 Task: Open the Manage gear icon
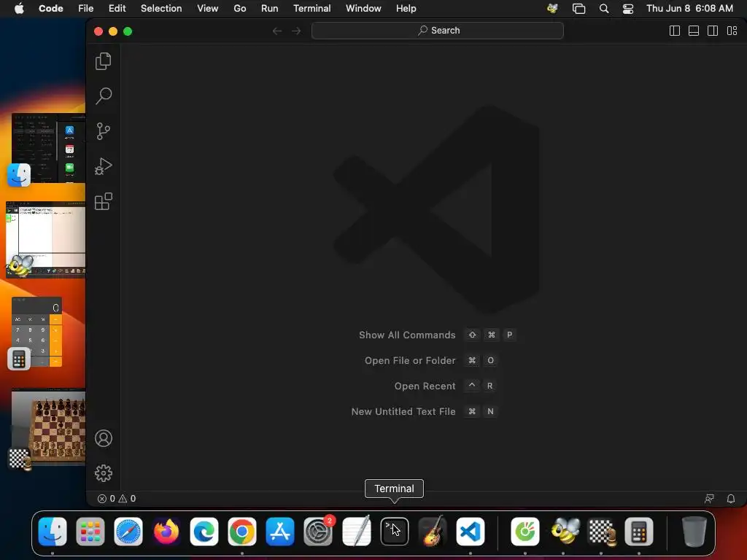click(x=104, y=473)
